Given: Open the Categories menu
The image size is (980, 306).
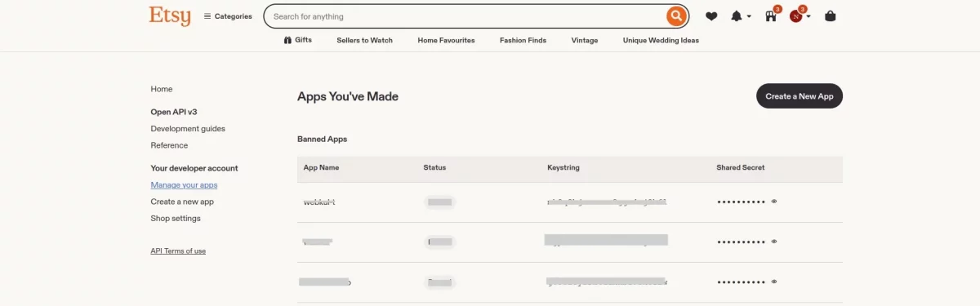Looking at the screenshot, I should tap(228, 16).
